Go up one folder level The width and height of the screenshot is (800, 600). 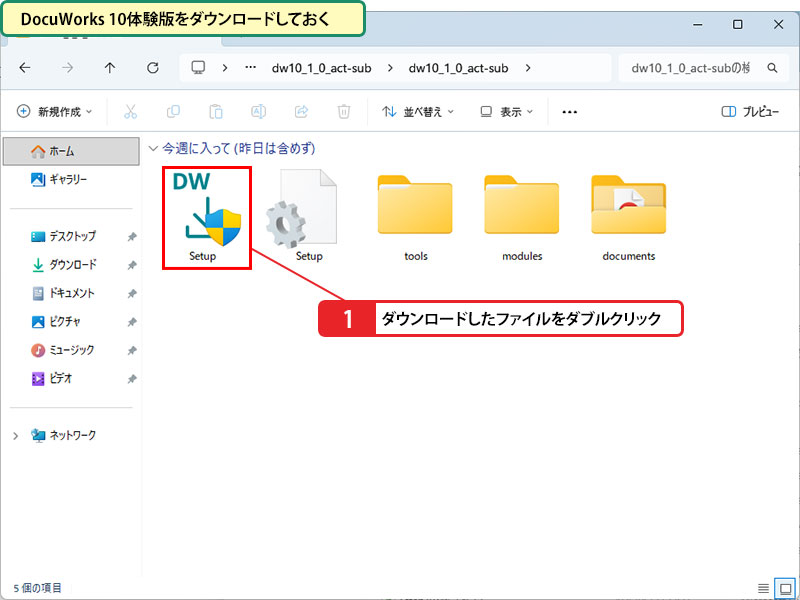[110, 67]
